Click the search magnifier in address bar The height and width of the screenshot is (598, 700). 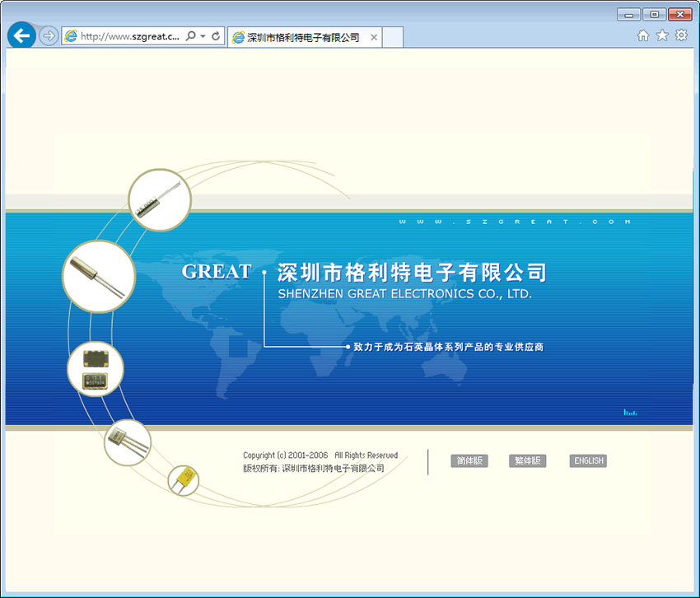191,36
